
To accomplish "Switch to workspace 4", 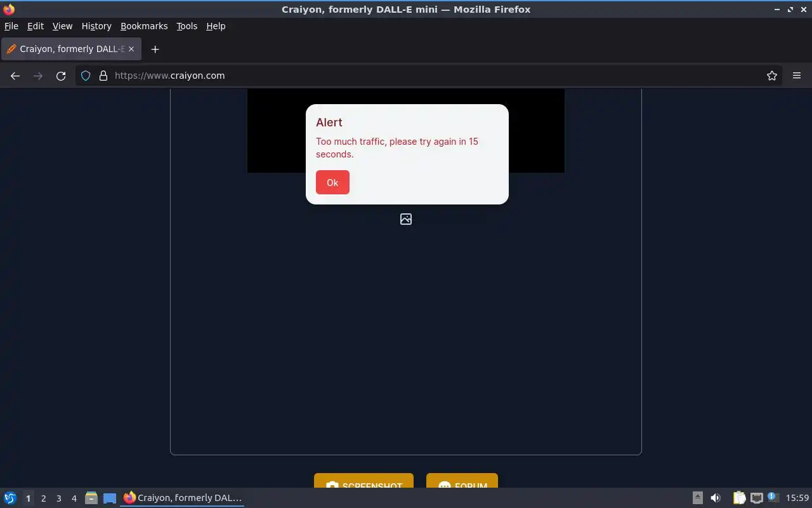I will [74, 498].
